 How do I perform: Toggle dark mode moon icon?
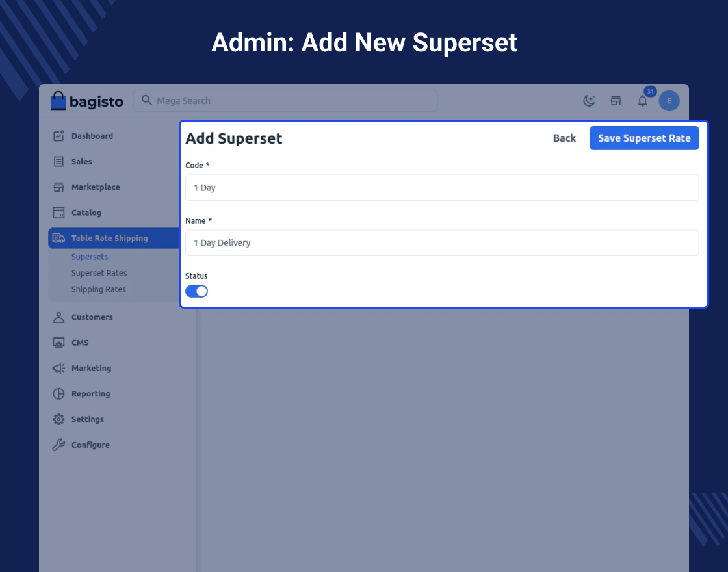589,101
